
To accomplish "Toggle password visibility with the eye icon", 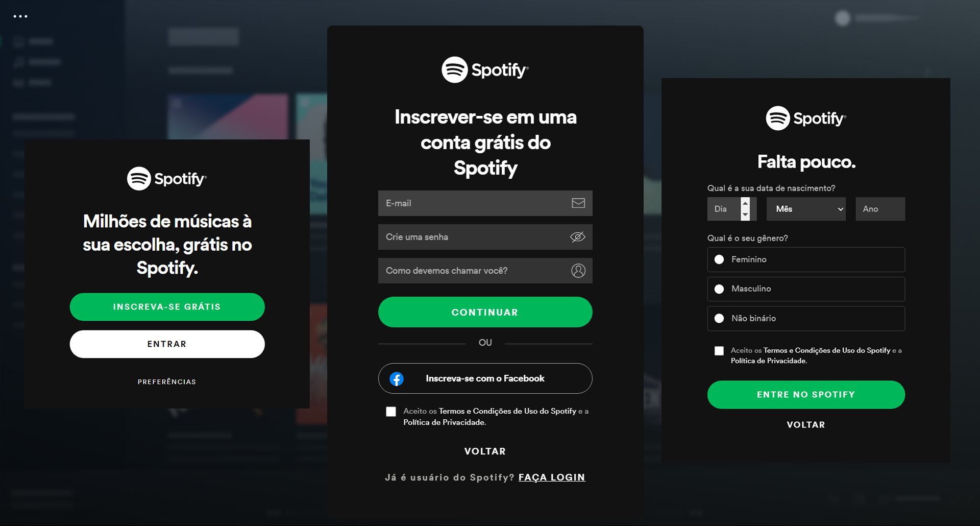I will (x=578, y=237).
